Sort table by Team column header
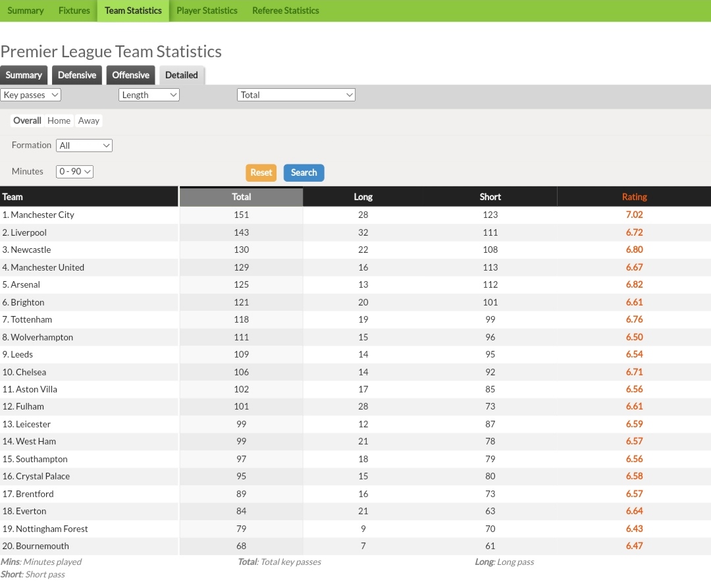The image size is (711, 588). [x=89, y=197]
